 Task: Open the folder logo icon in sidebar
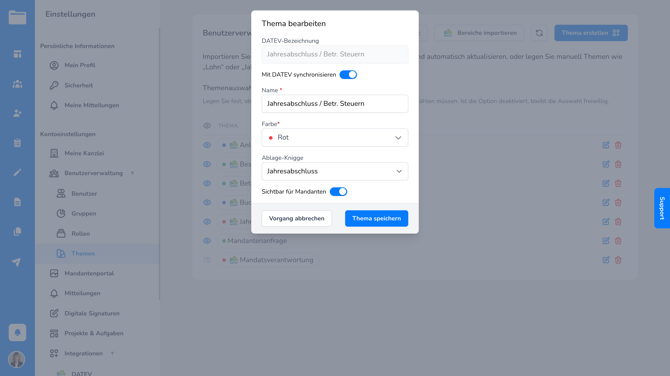click(17, 18)
